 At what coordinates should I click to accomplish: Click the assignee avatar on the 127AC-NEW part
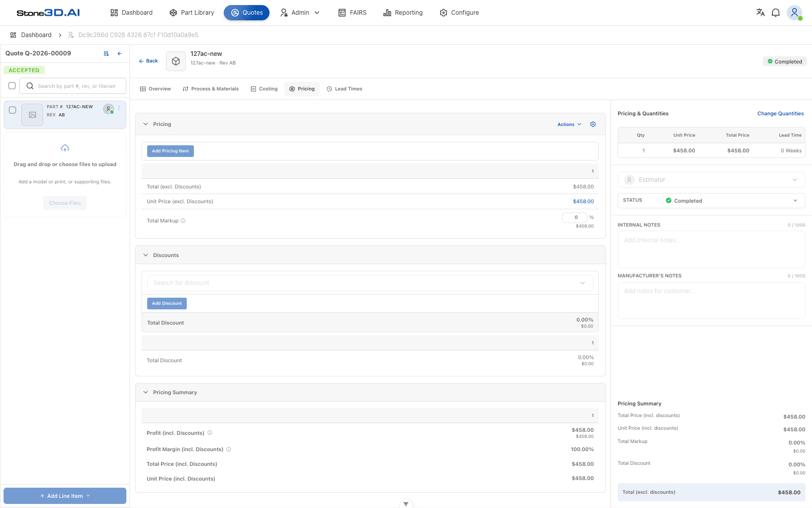[108, 109]
